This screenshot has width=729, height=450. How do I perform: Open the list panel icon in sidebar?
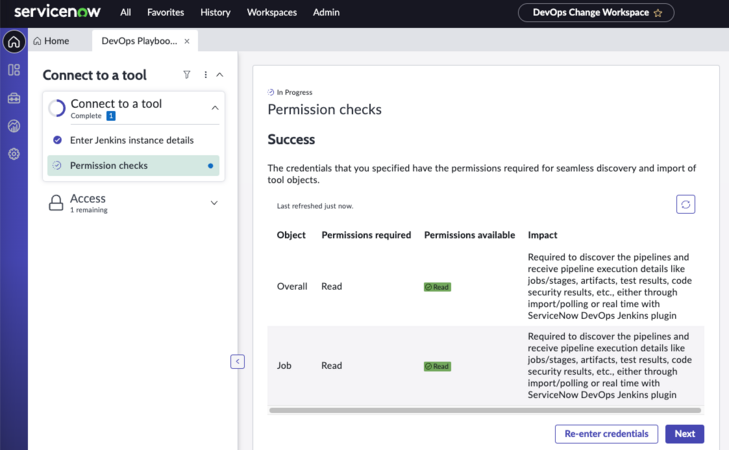(14, 70)
